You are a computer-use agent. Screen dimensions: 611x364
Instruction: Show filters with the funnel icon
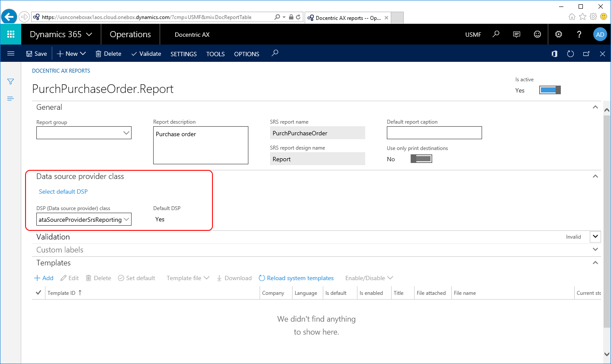click(x=11, y=81)
